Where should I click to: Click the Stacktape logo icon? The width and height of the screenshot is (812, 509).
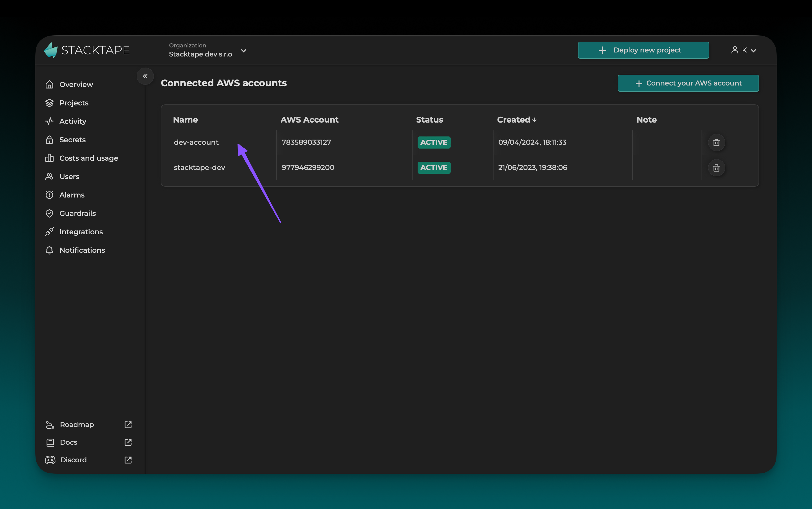51,50
